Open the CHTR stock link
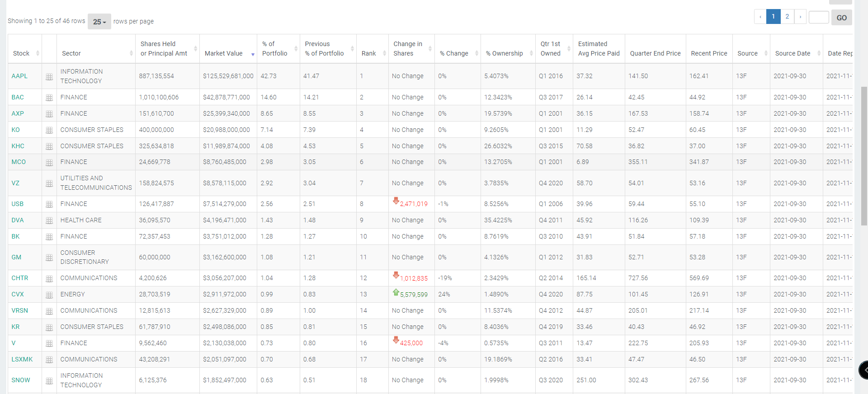Screen dimensions: 868x394 pos(20,278)
